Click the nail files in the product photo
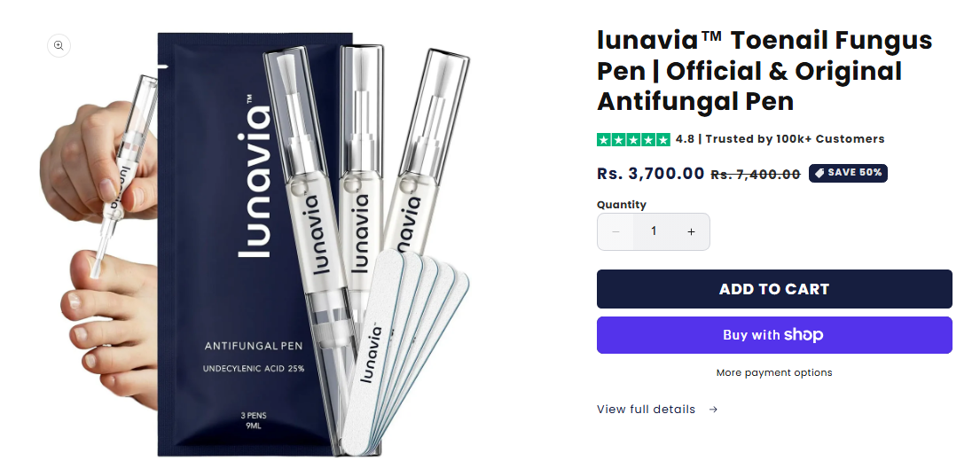The width and height of the screenshot is (980, 461). tap(404, 350)
